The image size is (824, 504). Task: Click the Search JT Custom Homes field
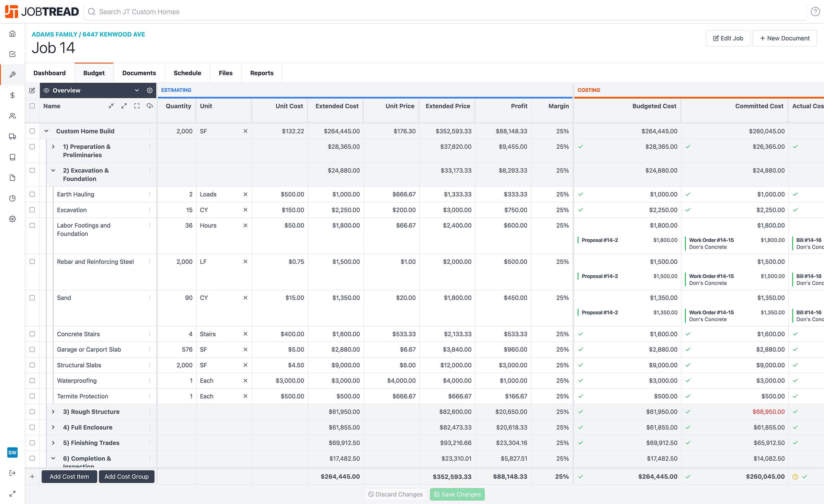[x=139, y=12]
